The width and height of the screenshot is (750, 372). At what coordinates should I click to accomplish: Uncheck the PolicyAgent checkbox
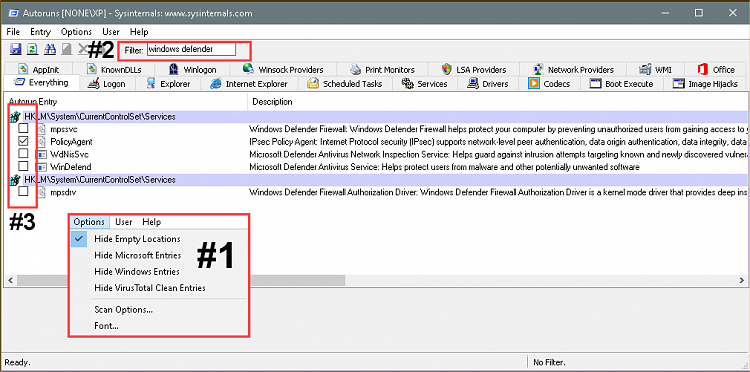pos(23,141)
